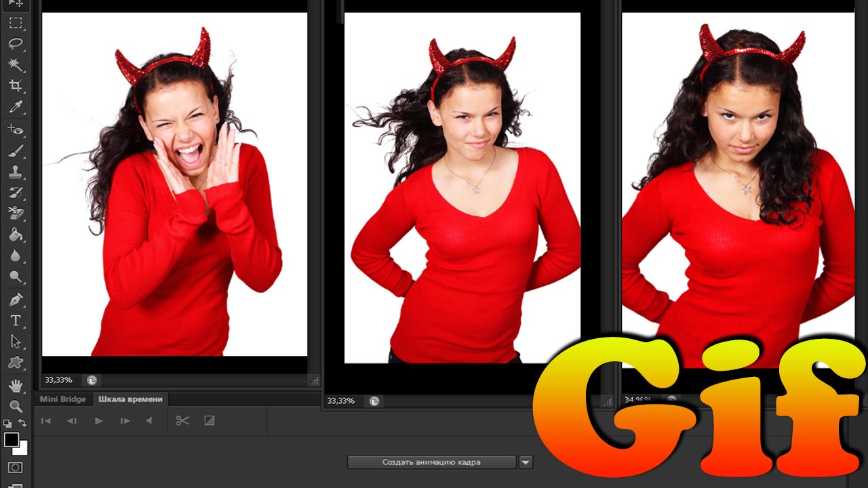
Task: Select the Eraser tool
Action: (x=16, y=213)
